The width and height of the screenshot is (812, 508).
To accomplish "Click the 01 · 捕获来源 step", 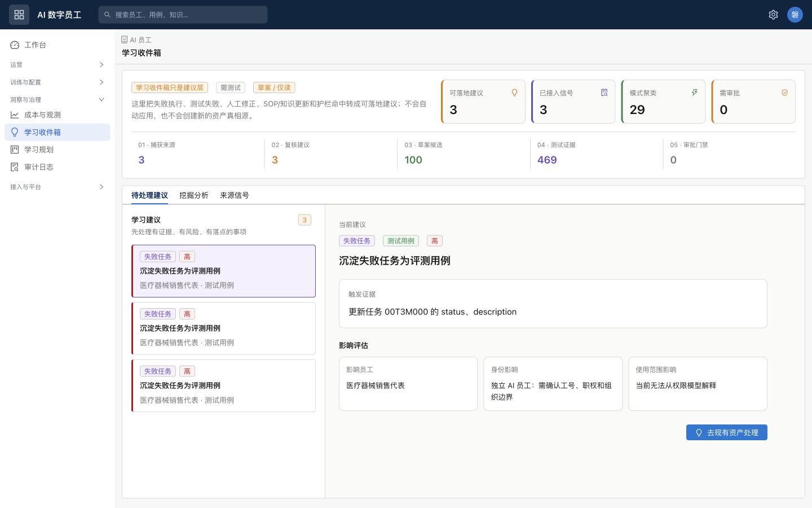I will pos(197,154).
